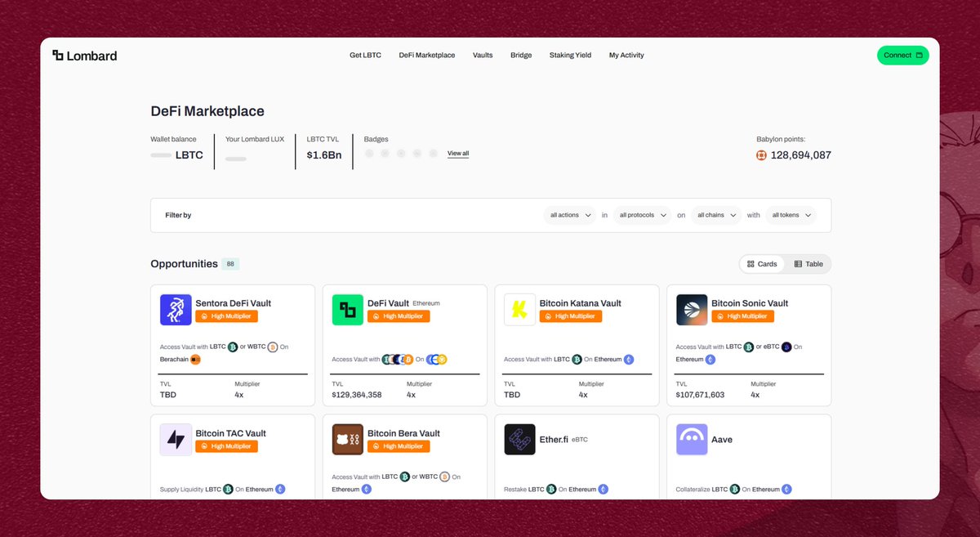Open the Bitcoin Katana Vault card title
The width and height of the screenshot is (980, 537).
tap(581, 303)
